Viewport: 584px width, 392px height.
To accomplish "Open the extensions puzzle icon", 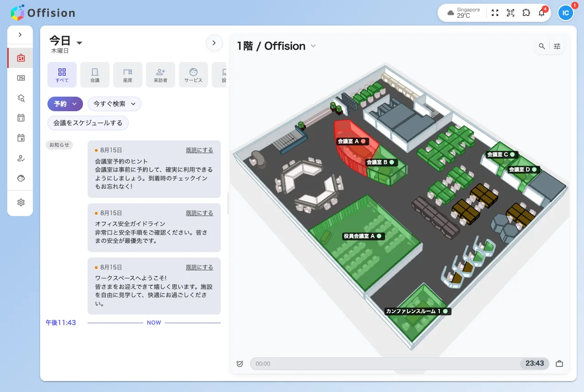I will coord(526,13).
